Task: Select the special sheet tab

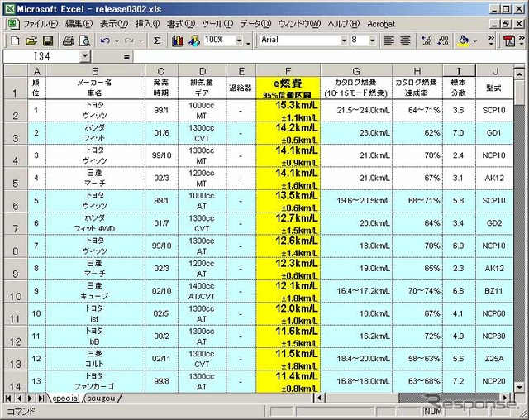Action: (x=66, y=399)
